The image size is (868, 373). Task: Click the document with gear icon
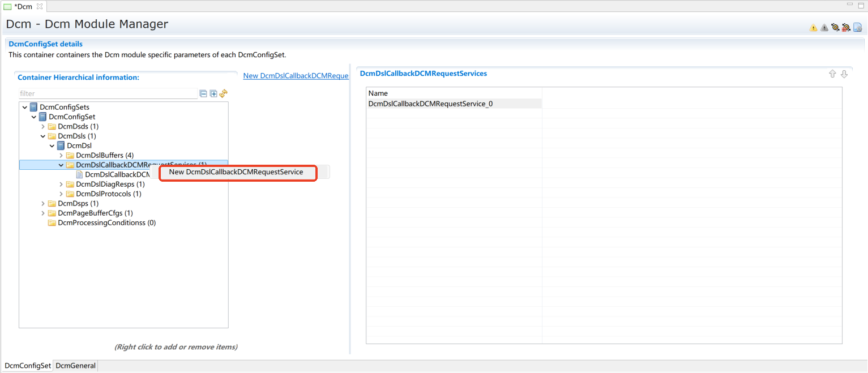pyautogui.click(x=857, y=28)
